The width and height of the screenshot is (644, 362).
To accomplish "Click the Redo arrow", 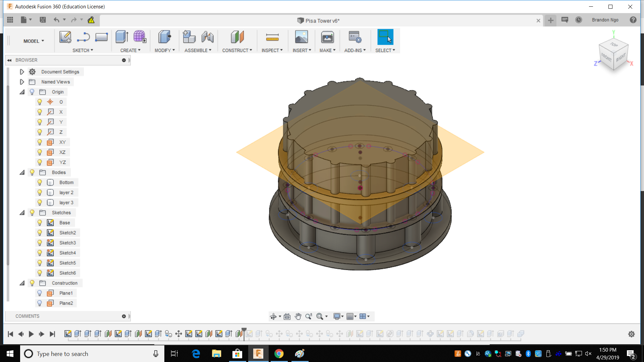I will click(74, 20).
